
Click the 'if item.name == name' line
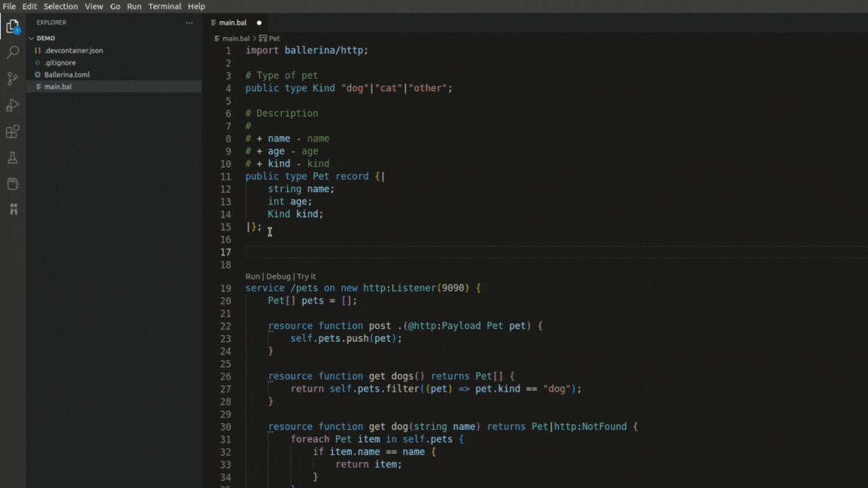point(374,452)
